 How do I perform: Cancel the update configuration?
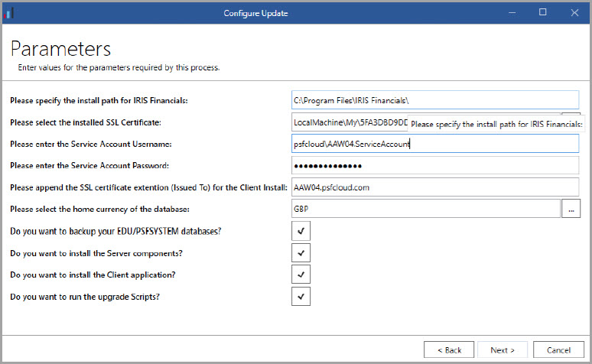(558, 349)
